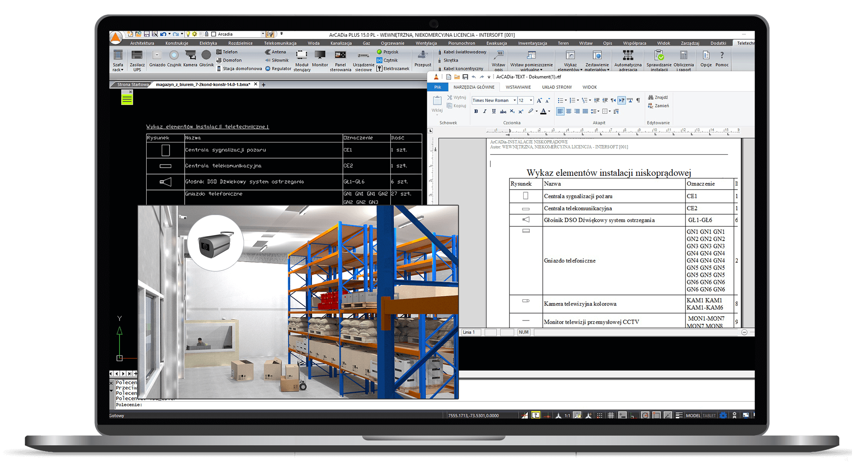Open the Times New Roman font dropdown

(515, 100)
